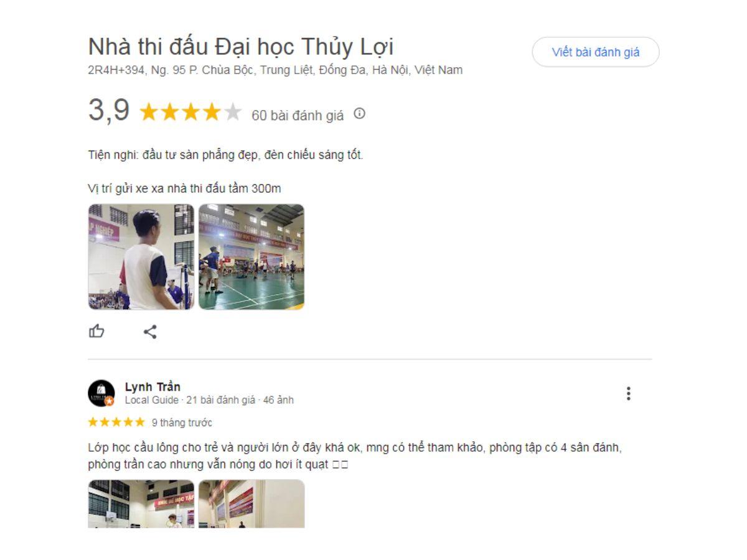Open the green badminton court photo

pos(251,257)
